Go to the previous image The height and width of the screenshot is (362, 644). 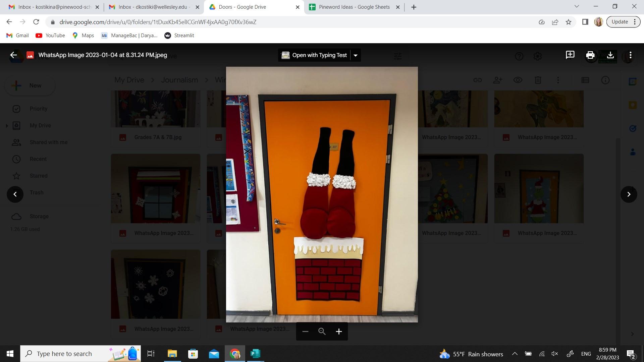tap(15, 194)
